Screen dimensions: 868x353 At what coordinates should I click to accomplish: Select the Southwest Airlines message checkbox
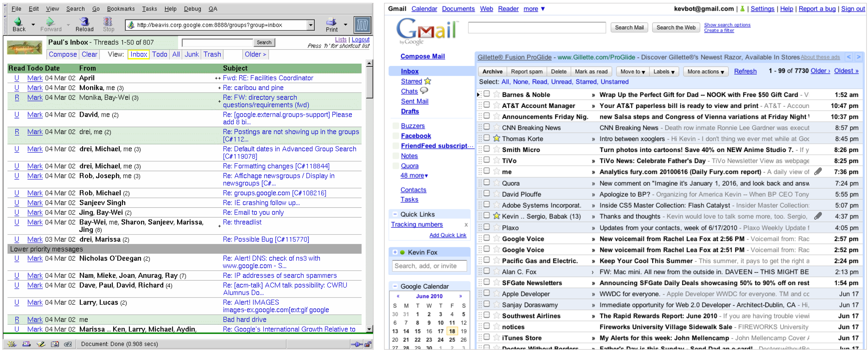[486, 315]
